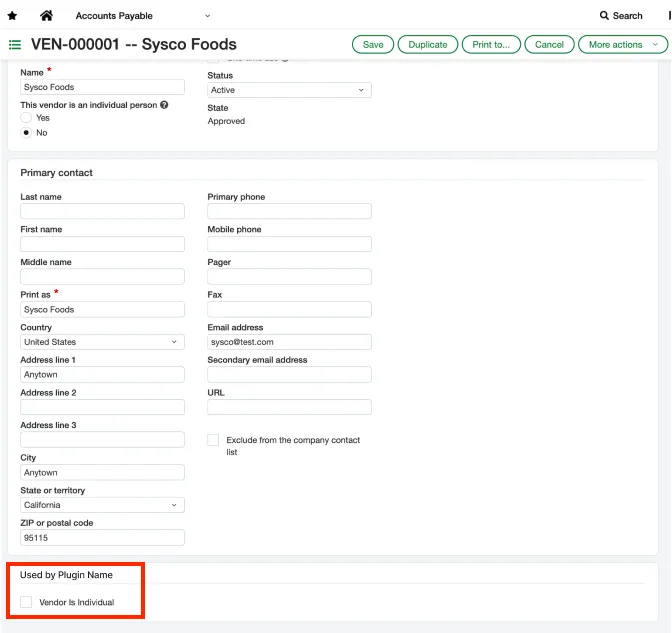Open the Status dropdown showing Active
This screenshot has height=633, width=672.
point(289,90)
